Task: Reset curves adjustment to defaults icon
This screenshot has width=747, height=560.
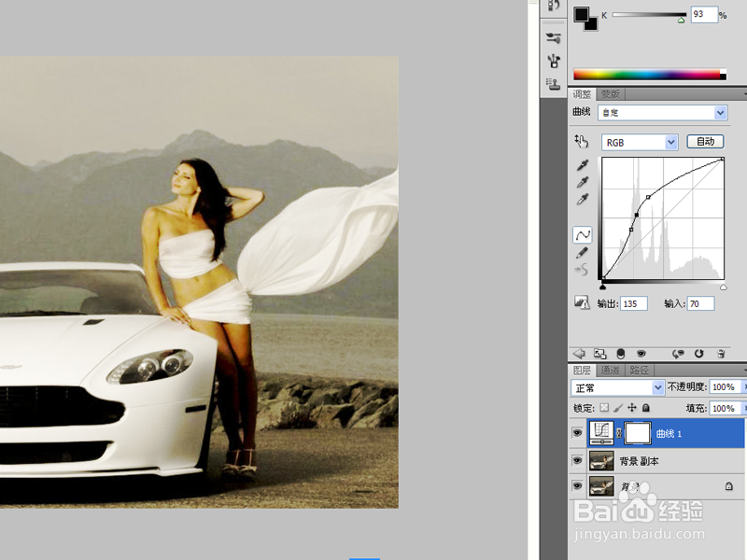Action: pyautogui.click(x=698, y=354)
